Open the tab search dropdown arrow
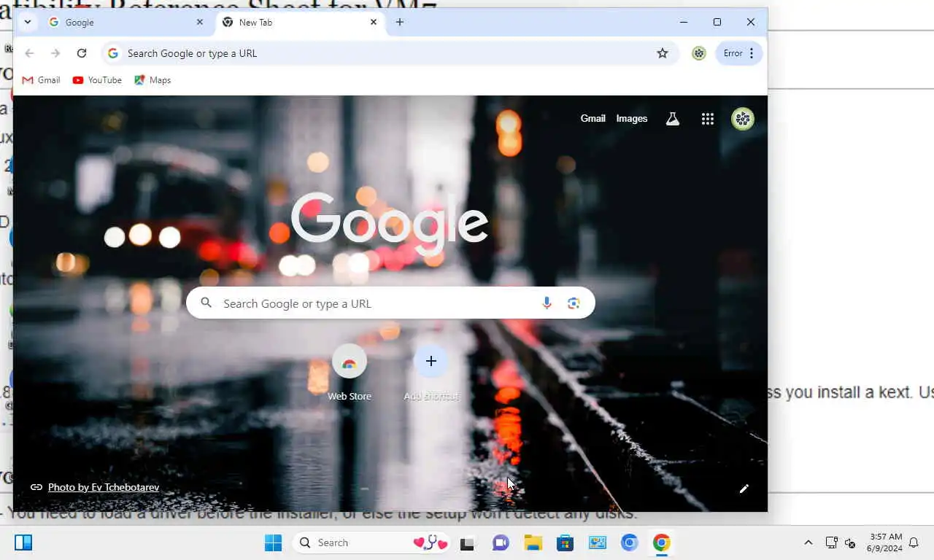 [27, 23]
